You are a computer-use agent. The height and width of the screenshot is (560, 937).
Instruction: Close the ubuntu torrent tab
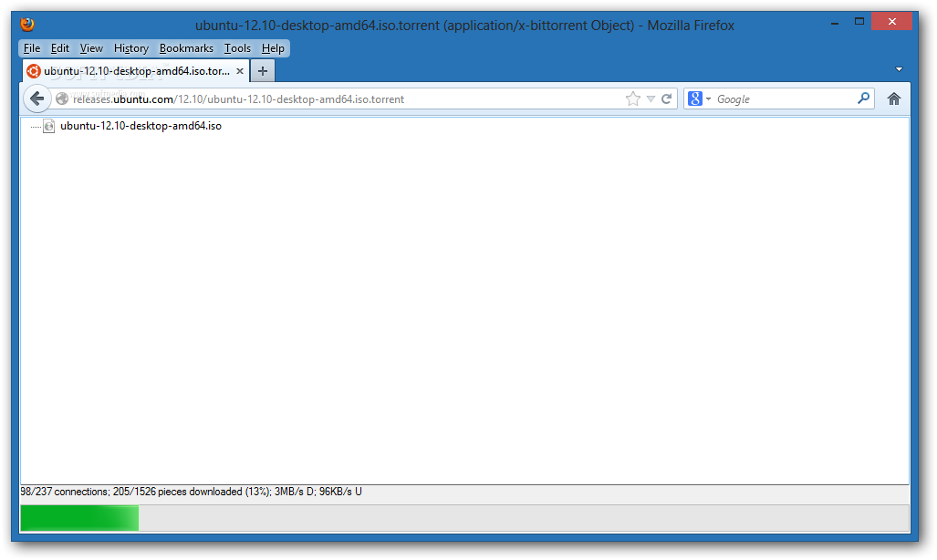click(x=240, y=71)
